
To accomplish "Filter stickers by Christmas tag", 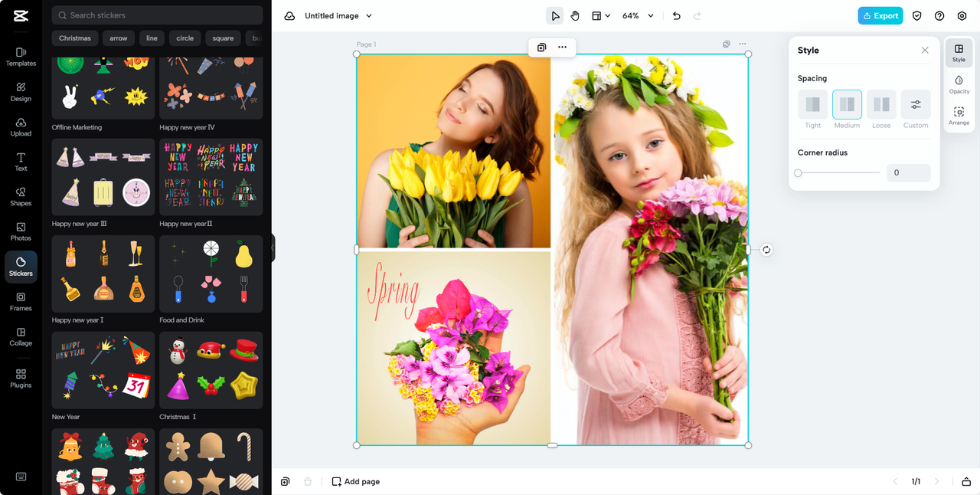I will pos(75,38).
